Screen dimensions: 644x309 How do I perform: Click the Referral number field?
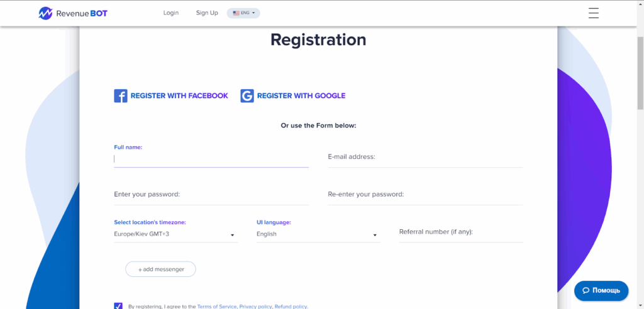tap(460, 232)
